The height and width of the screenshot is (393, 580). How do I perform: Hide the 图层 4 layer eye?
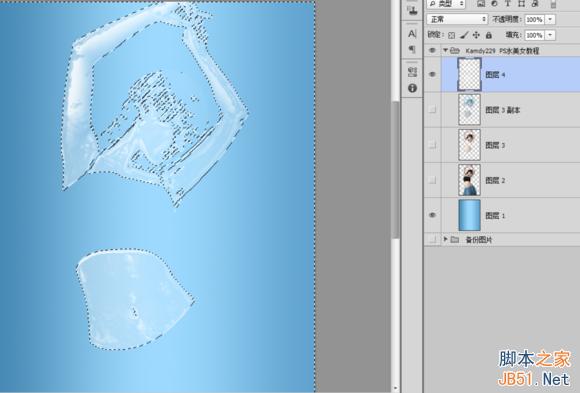[x=432, y=74]
